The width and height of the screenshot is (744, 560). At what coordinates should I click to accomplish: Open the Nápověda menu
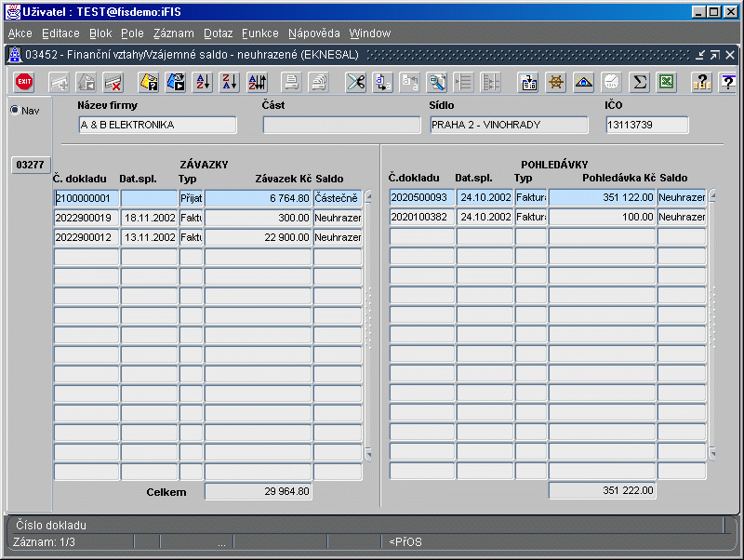(x=313, y=33)
